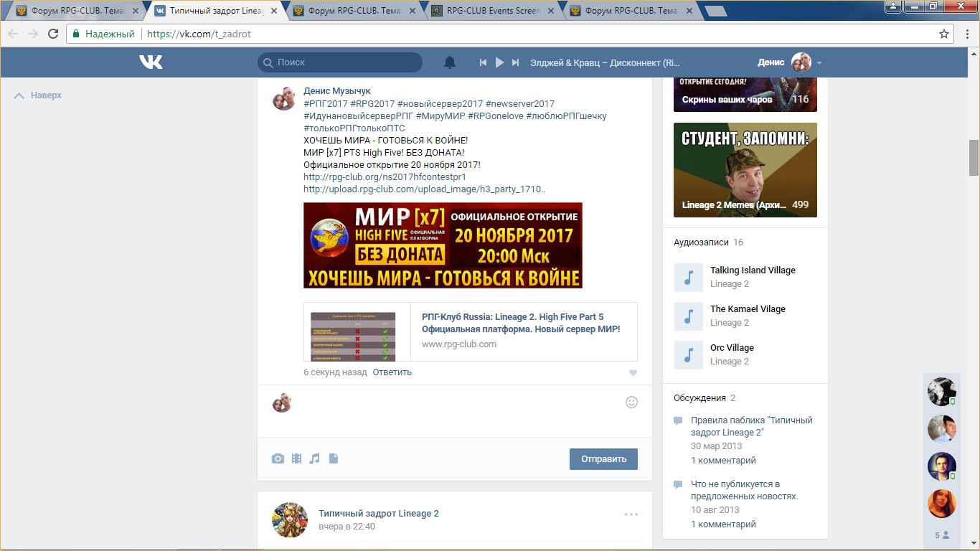Attach a document with file icon
Image resolution: width=980 pixels, height=551 pixels.
(x=333, y=458)
